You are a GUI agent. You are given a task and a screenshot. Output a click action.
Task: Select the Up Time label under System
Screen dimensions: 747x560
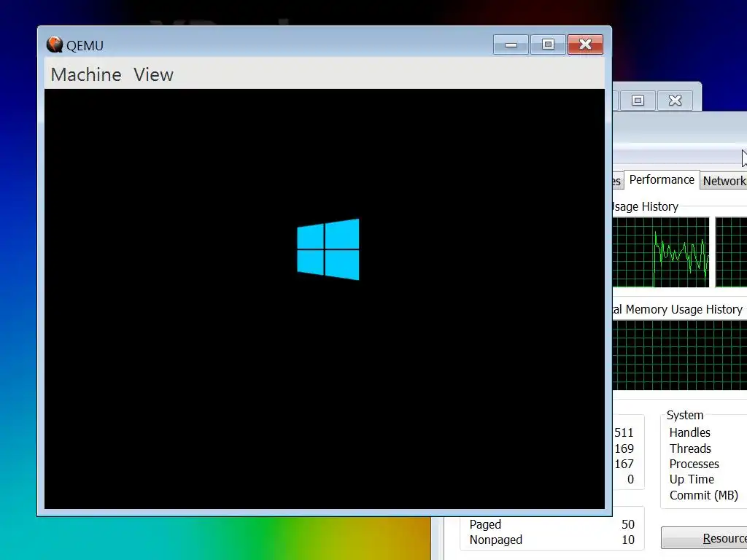point(692,480)
